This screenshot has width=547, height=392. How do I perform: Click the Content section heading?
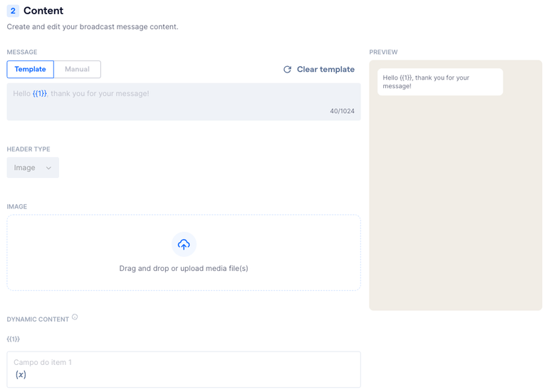point(43,11)
